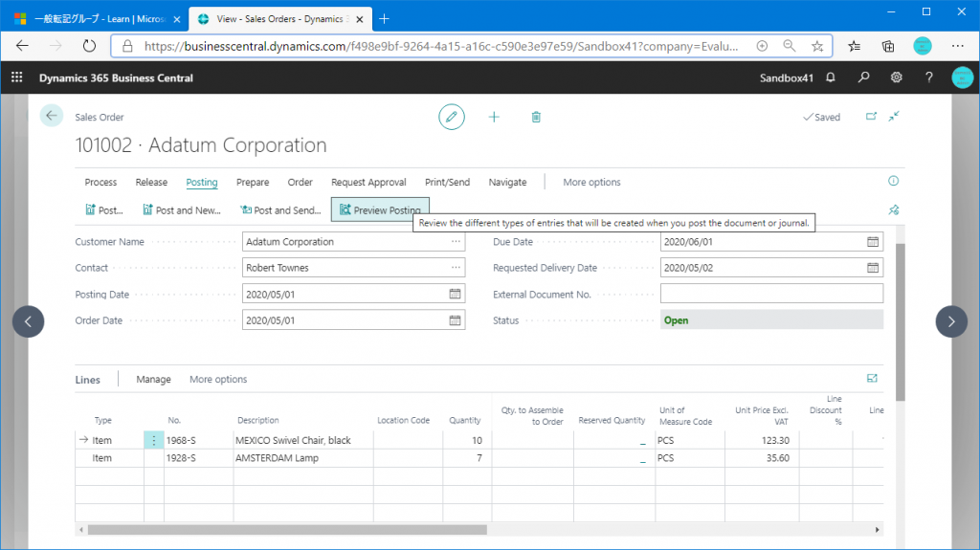Open the app launcher waffle icon
The width and height of the screenshot is (980, 550).
(x=17, y=77)
